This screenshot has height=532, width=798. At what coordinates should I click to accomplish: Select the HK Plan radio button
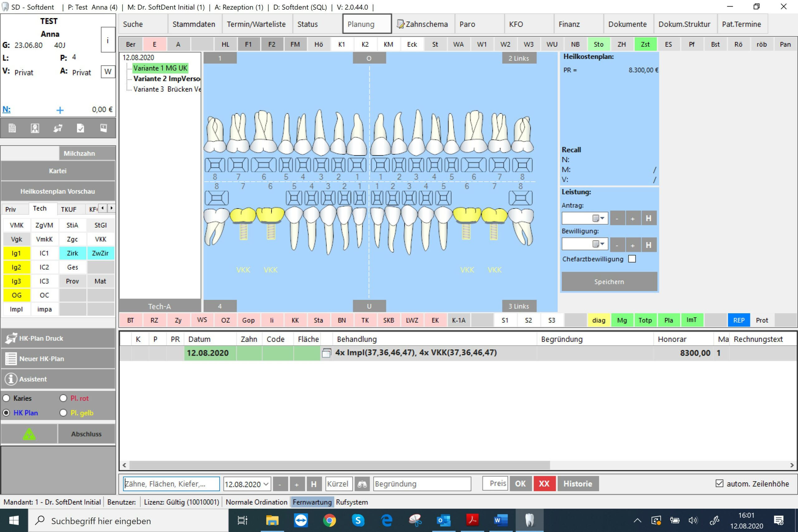pyautogui.click(x=7, y=413)
